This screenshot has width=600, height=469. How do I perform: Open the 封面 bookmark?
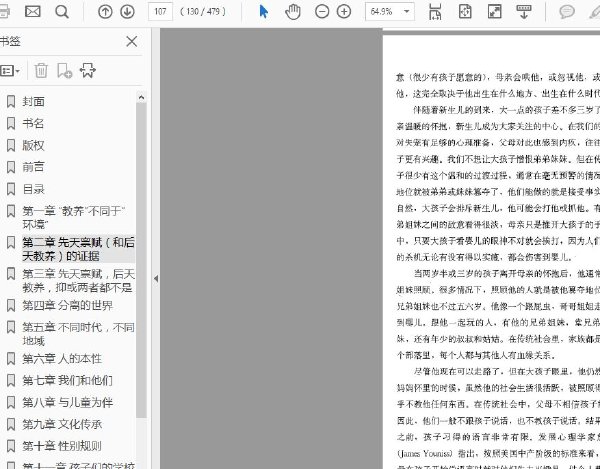tap(34, 101)
